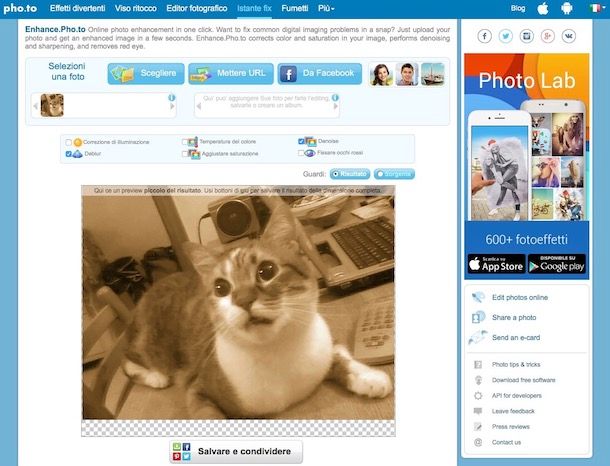Image resolution: width=610 pixels, height=466 pixels.
Task: Click the Apple iOS app icon in header
Action: pos(543,8)
